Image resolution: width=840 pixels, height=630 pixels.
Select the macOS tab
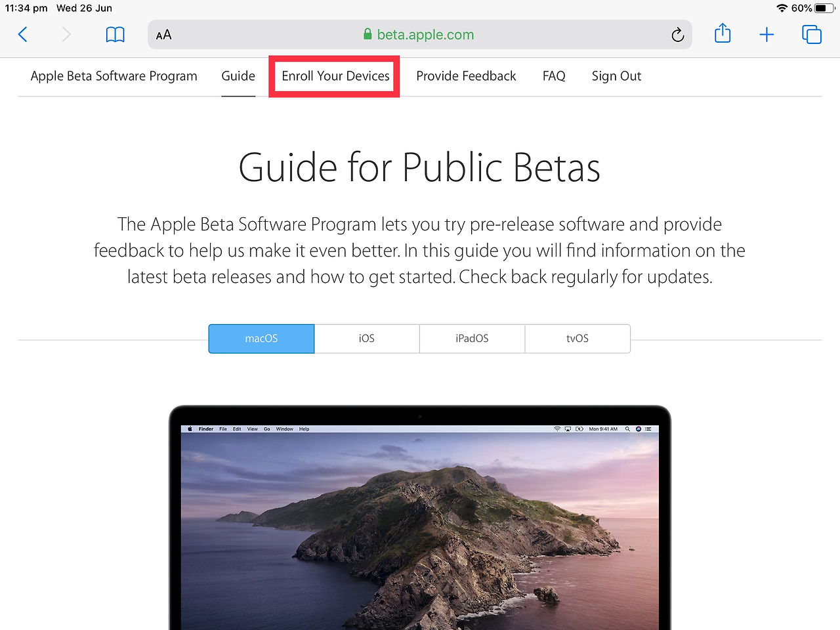[x=261, y=339]
